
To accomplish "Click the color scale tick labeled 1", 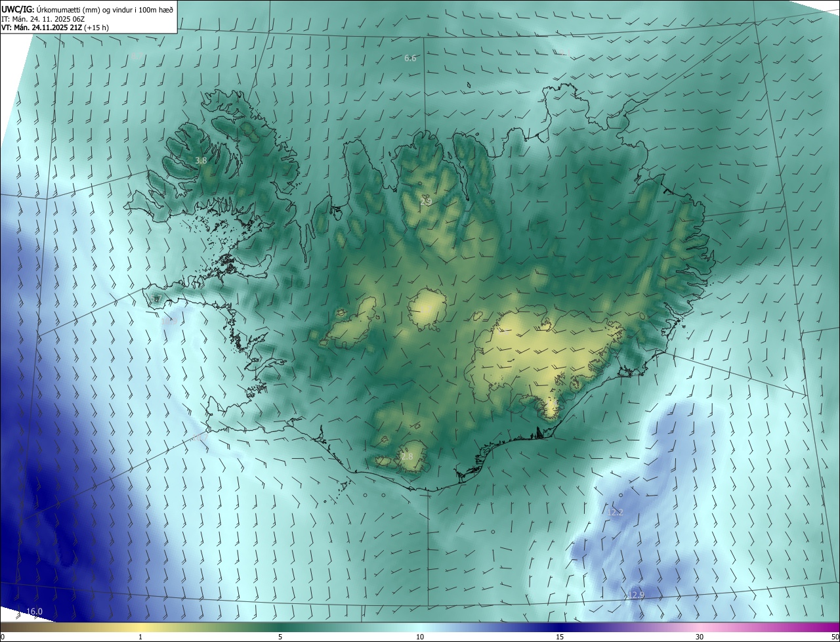I will [x=140, y=637].
